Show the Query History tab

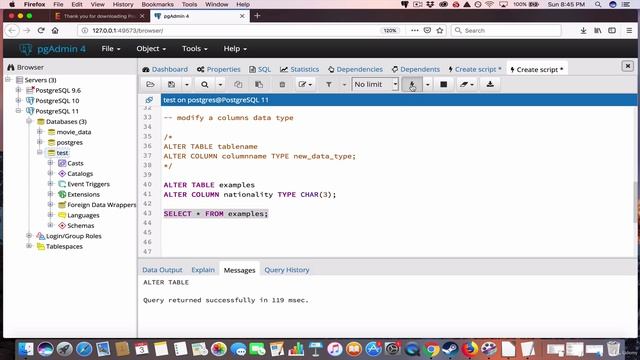pyautogui.click(x=287, y=270)
